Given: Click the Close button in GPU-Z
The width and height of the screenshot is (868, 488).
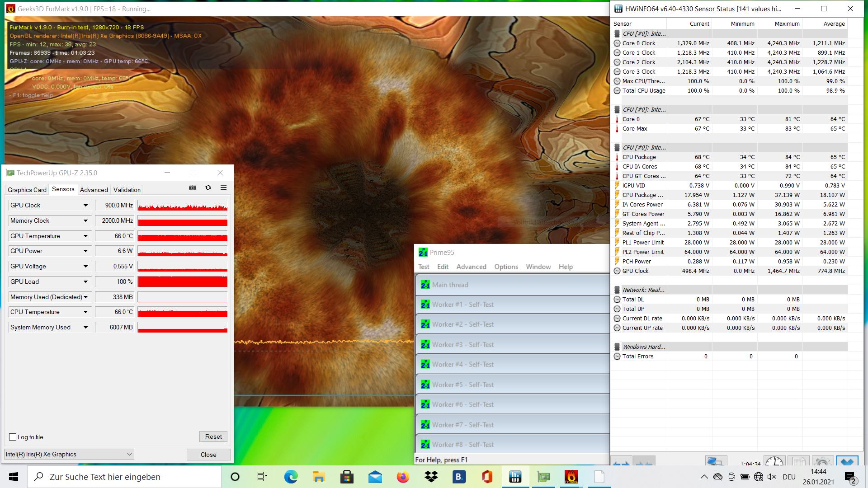Looking at the screenshot, I should click(x=208, y=455).
